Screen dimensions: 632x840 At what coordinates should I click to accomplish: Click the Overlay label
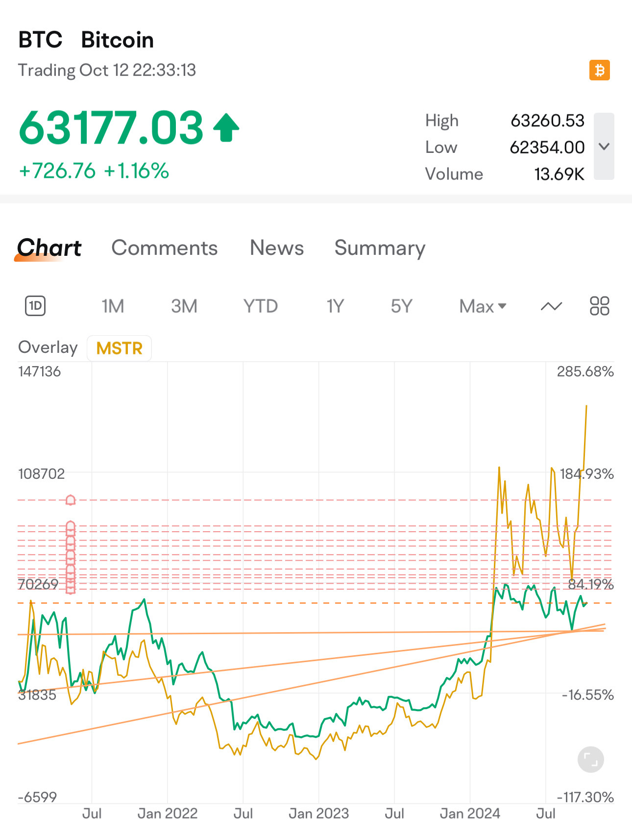pyautogui.click(x=48, y=347)
